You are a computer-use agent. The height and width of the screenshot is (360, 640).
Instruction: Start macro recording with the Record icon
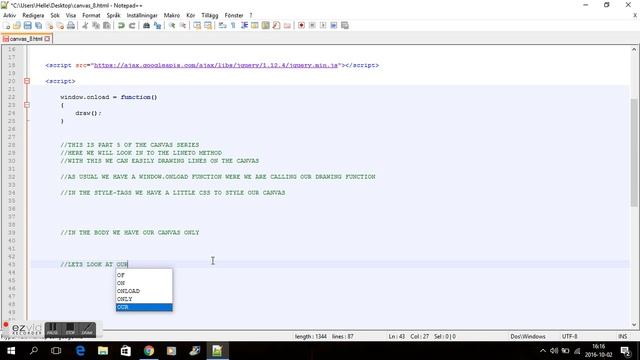(301, 25)
